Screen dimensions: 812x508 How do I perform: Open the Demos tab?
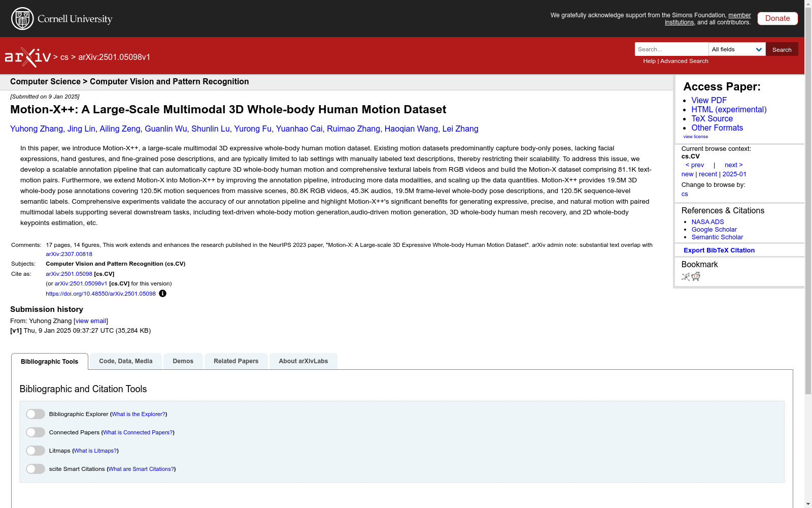[183, 361]
